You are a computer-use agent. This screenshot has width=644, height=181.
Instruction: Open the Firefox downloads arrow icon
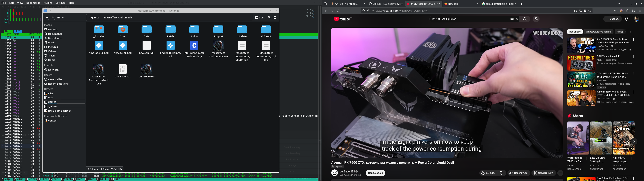(615, 11)
